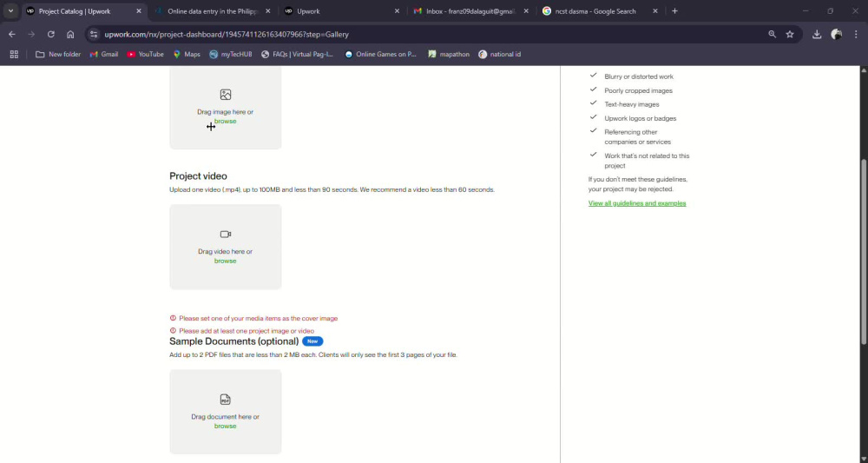This screenshot has height=463, width=868.
Task: Open the apps grid icon in bookmarks bar
Action: click(x=15, y=54)
